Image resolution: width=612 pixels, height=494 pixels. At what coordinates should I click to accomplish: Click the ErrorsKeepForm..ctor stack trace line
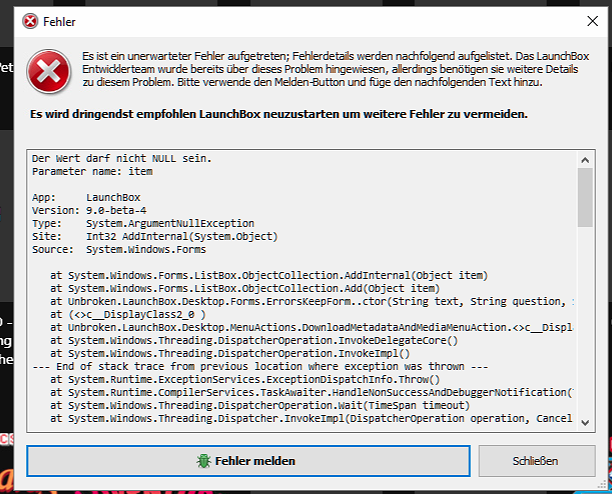312,301
